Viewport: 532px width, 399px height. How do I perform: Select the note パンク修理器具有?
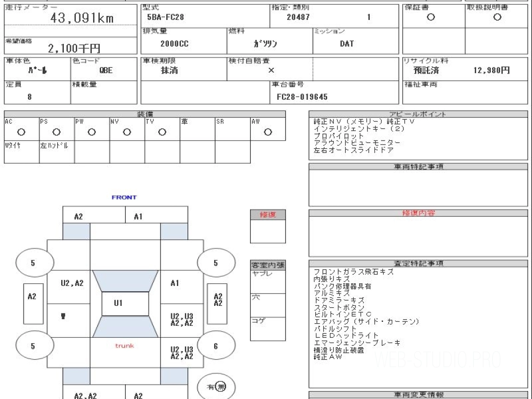(342, 286)
